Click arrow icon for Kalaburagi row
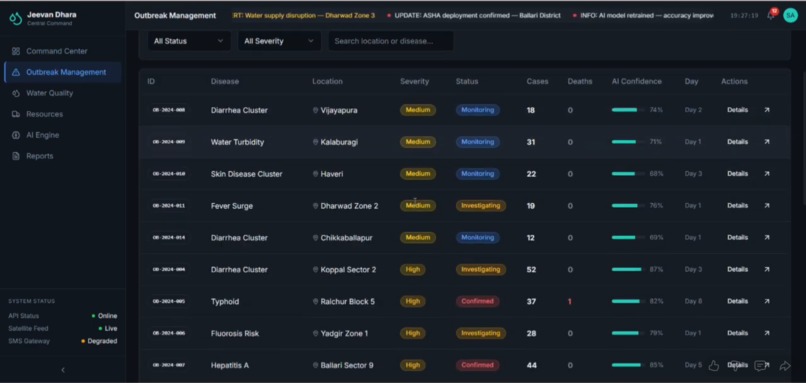 767,142
